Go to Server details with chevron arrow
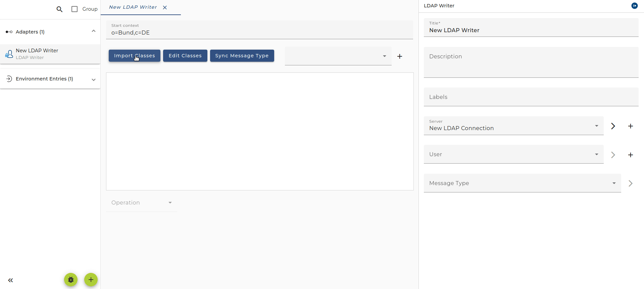 (613, 126)
